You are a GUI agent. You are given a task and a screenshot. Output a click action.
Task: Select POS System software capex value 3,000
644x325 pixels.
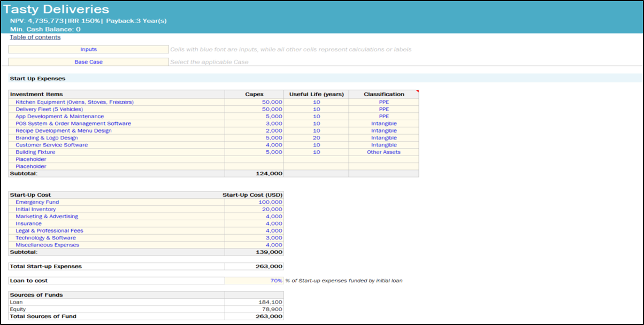[x=254, y=123]
